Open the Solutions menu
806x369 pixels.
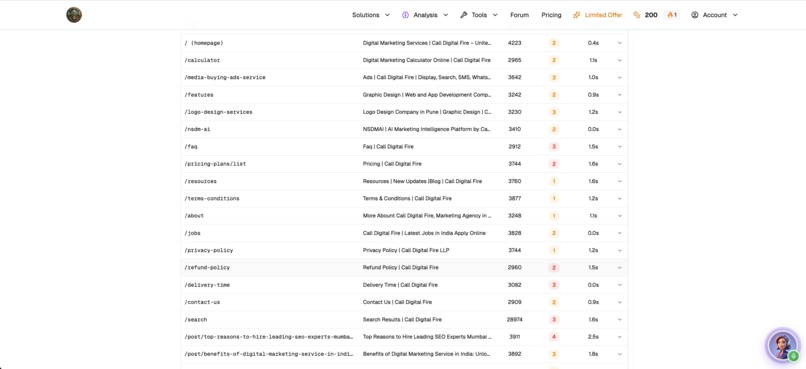(x=371, y=15)
